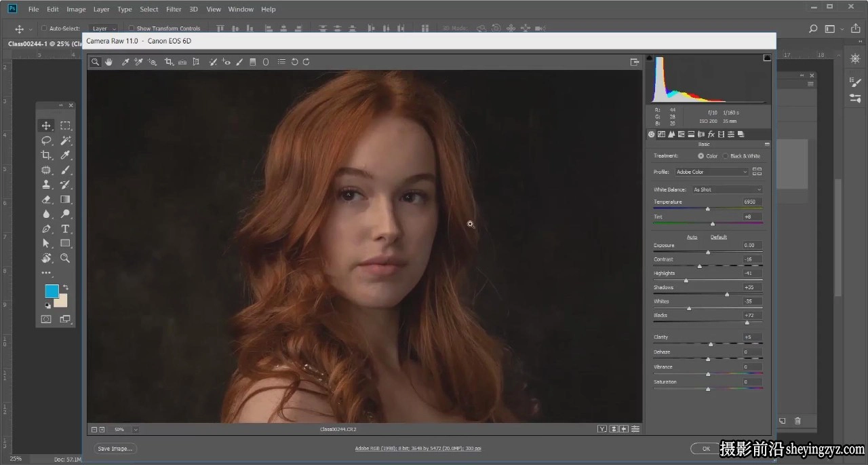The width and height of the screenshot is (868, 465).
Task: Open the Auto-Select Layer dropdown
Action: pyautogui.click(x=103, y=29)
